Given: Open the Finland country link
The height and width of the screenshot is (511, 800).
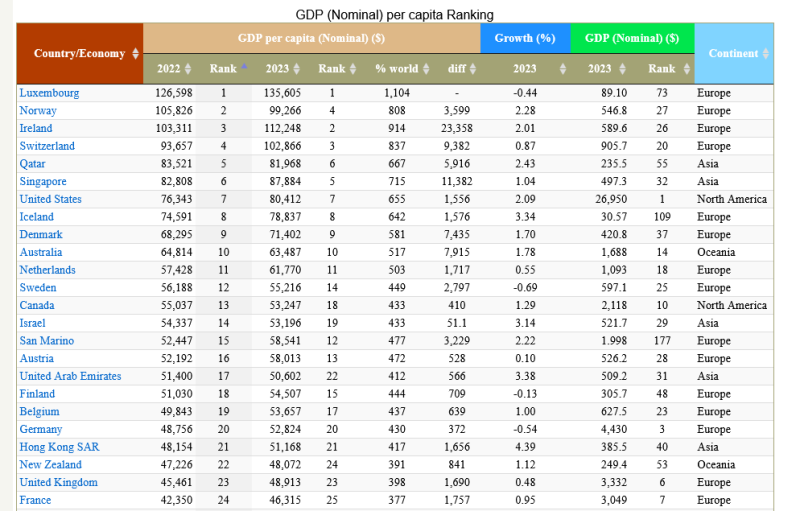Looking at the screenshot, I should [37, 394].
